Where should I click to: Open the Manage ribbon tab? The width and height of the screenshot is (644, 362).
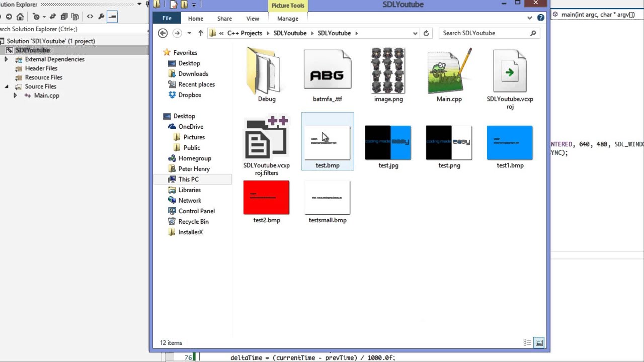pyautogui.click(x=288, y=19)
